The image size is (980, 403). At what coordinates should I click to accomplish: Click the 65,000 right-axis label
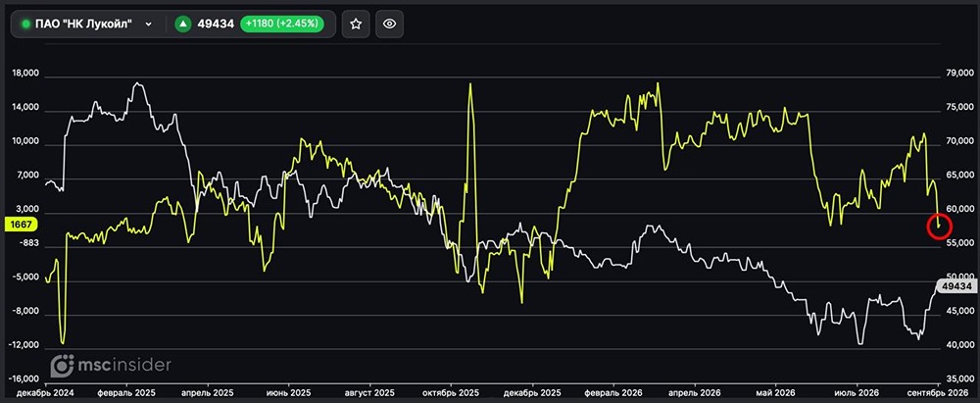960,176
